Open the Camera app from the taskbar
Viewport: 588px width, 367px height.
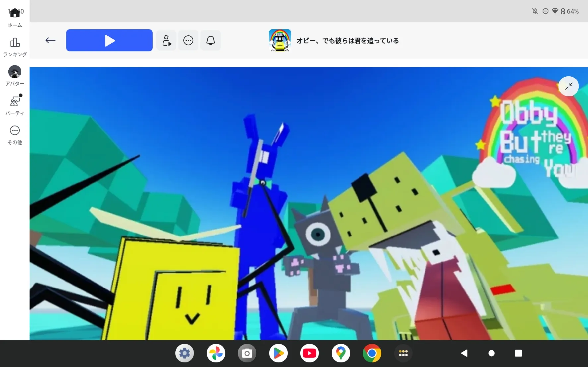coord(247,353)
